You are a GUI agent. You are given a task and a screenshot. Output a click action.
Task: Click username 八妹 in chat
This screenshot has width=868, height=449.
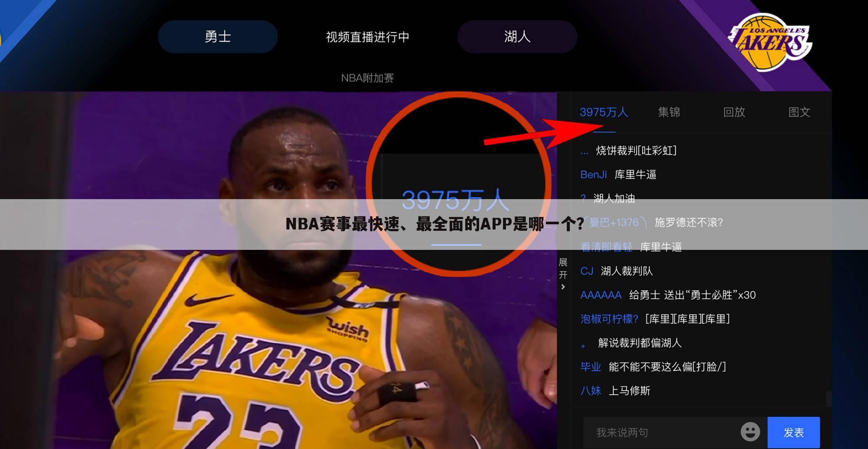pyautogui.click(x=591, y=390)
